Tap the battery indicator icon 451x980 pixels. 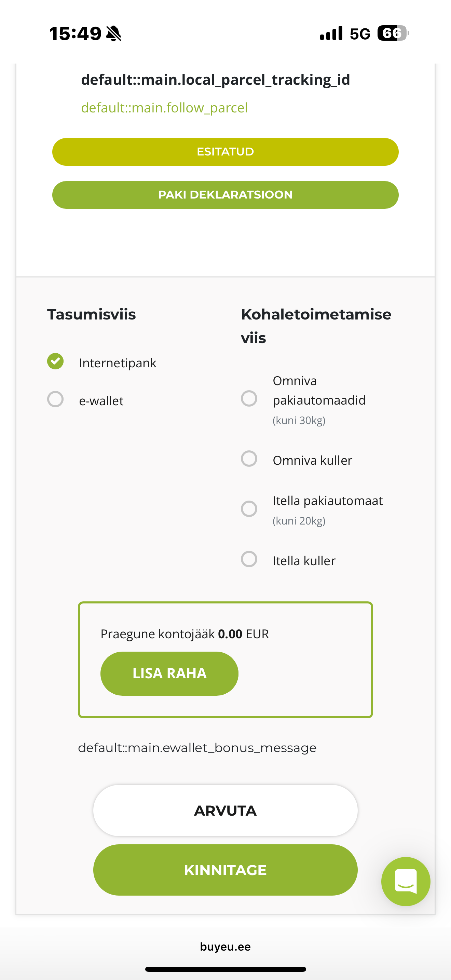coord(393,33)
